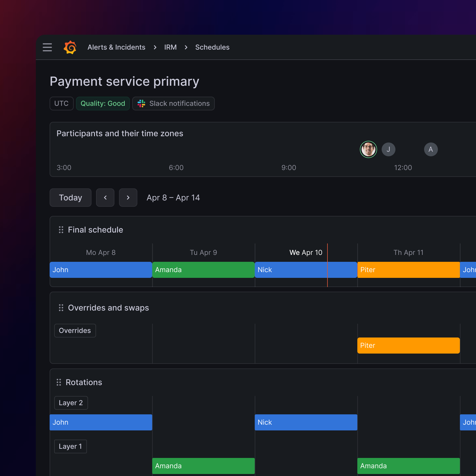Select Piter's final schedule shift
The image size is (476, 476).
coord(409,270)
